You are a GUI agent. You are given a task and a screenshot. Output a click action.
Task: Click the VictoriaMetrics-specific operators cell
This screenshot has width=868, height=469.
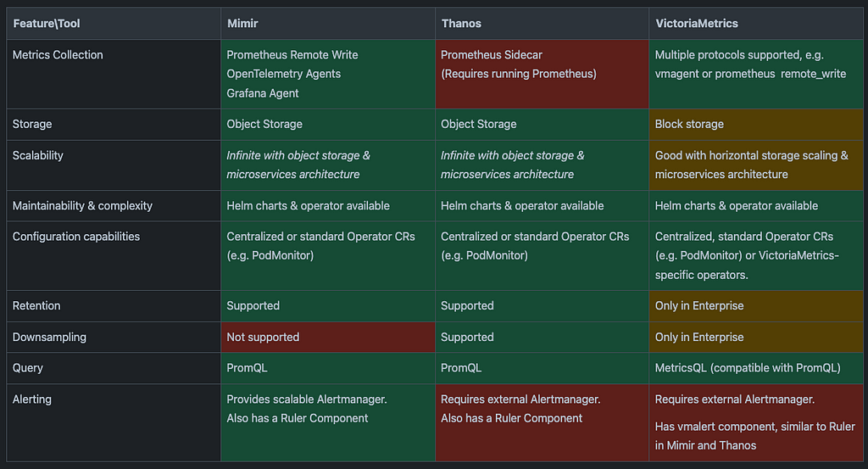[x=755, y=256]
